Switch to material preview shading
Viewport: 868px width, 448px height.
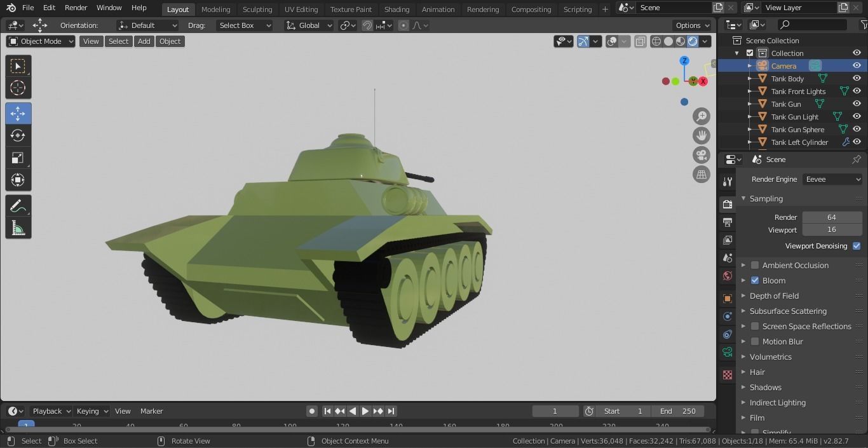click(681, 41)
